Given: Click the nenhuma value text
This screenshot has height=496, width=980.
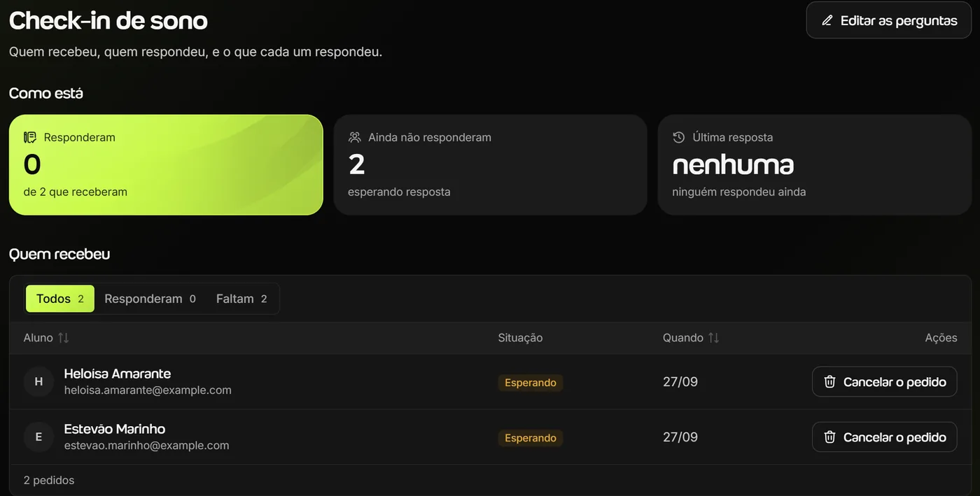Looking at the screenshot, I should click(x=733, y=165).
